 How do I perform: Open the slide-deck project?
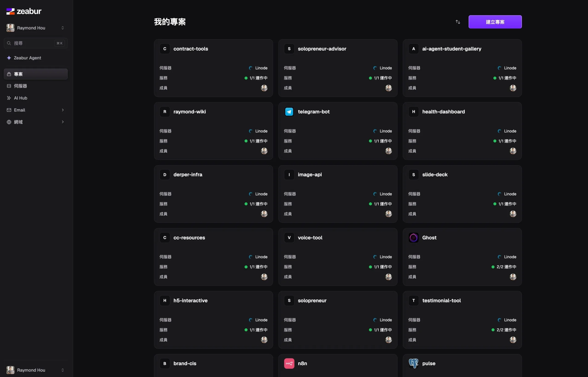462,194
